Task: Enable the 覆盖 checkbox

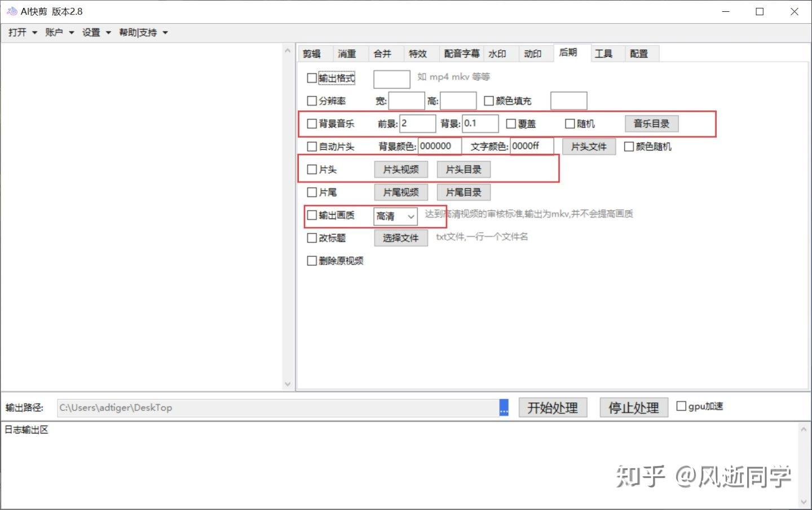Action: pos(511,123)
